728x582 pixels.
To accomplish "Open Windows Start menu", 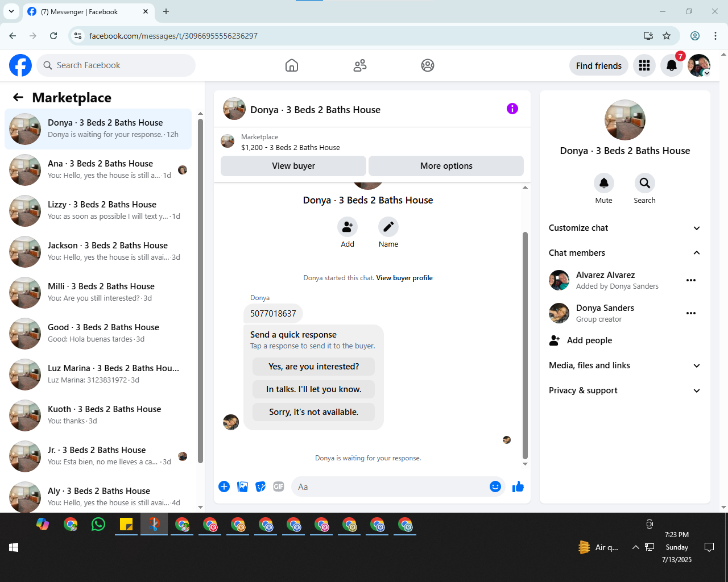I will 14,547.
